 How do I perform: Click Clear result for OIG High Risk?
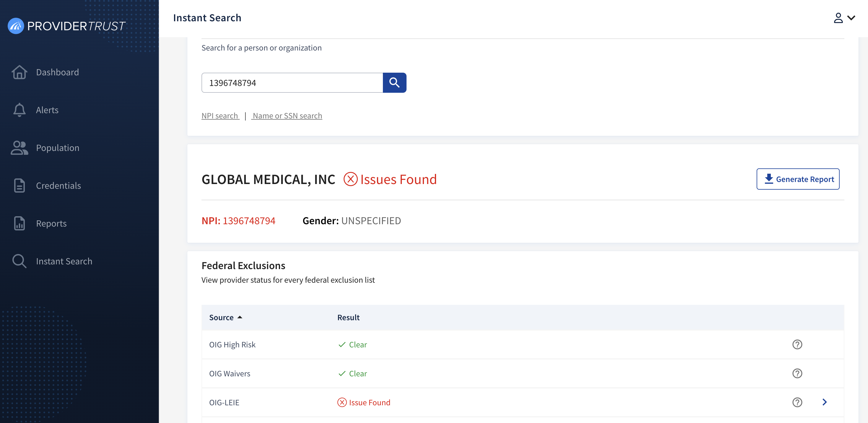tap(358, 344)
